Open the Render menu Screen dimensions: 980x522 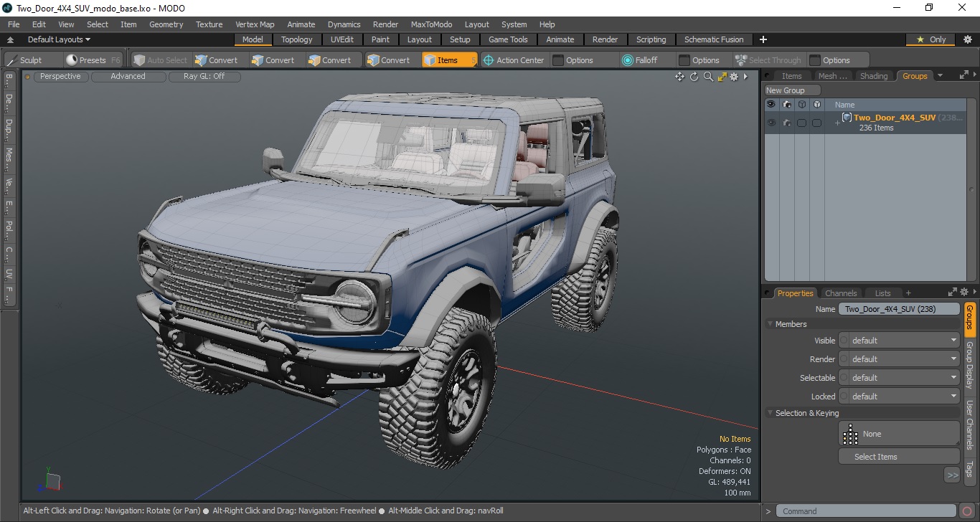coord(385,24)
